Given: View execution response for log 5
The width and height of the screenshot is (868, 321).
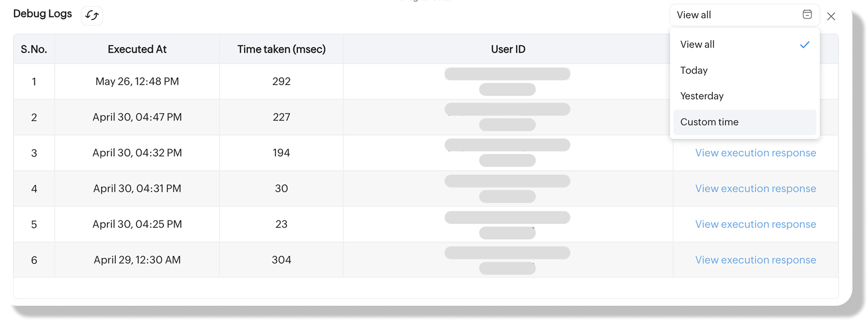Looking at the screenshot, I should [755, 224].
